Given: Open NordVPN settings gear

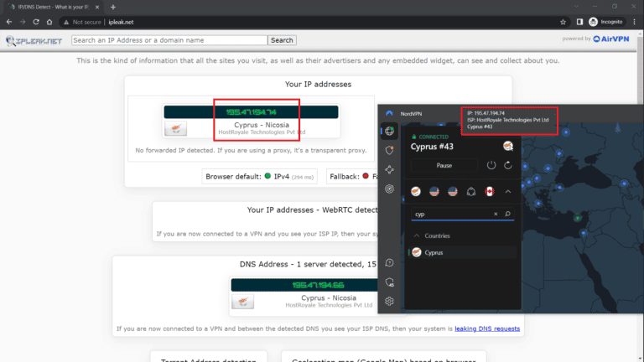Looking at the screenshot, I should [x=389, y=301].
